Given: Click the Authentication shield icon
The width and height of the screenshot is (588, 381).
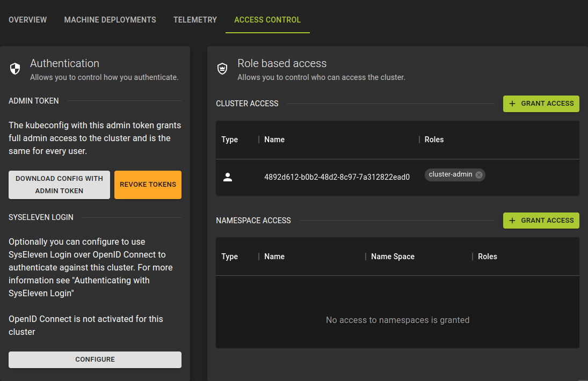Looking at the screenshot, I should [x=15, y=69].
